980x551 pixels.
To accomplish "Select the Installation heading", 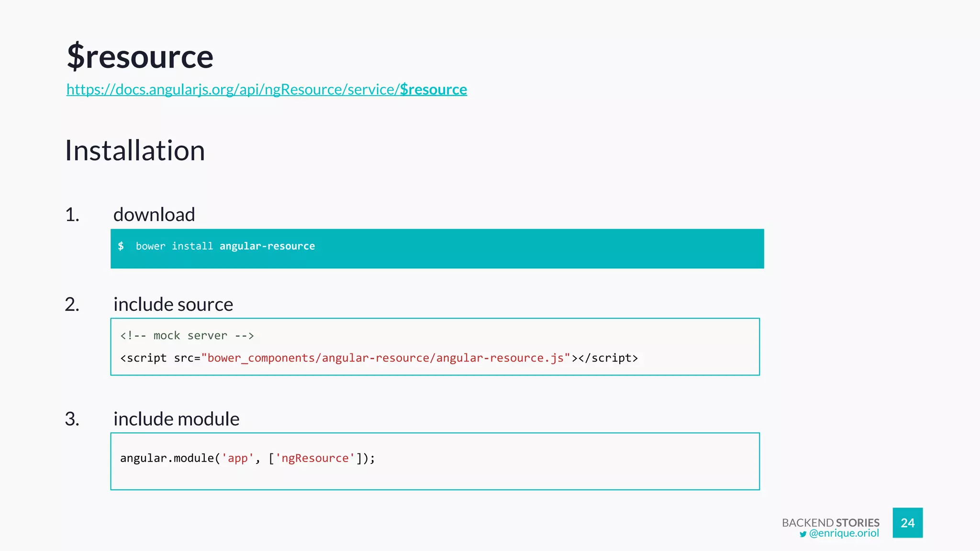I will [x=135, y=150].
